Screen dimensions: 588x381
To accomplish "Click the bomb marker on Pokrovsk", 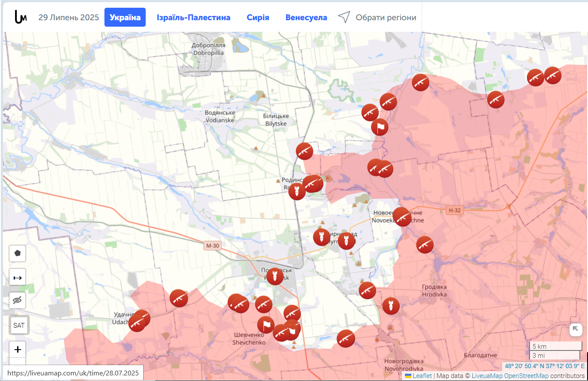I will pos(275,277).
